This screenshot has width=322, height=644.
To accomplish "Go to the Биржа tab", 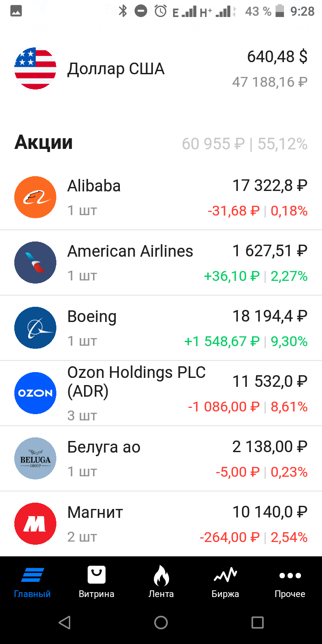I will pos(225,581).
